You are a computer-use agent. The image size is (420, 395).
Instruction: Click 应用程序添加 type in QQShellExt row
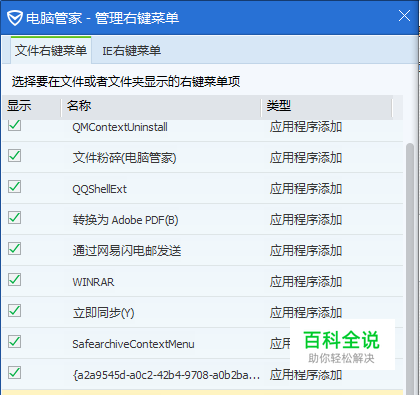[x=306, y=189]
